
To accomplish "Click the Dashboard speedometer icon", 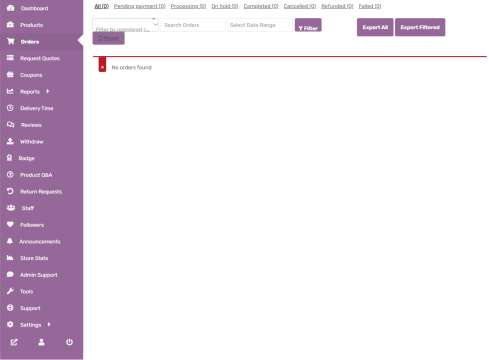I will click(x=10, y=8).
